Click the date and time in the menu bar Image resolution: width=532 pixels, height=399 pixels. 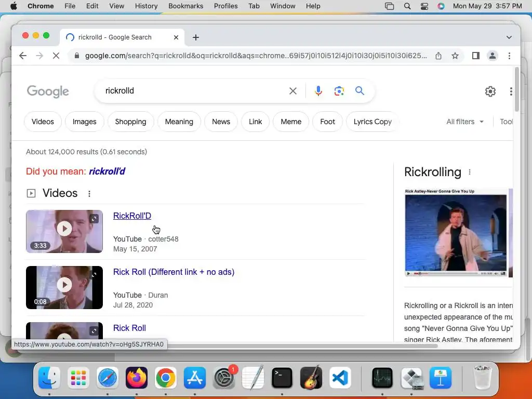(487, 6)
